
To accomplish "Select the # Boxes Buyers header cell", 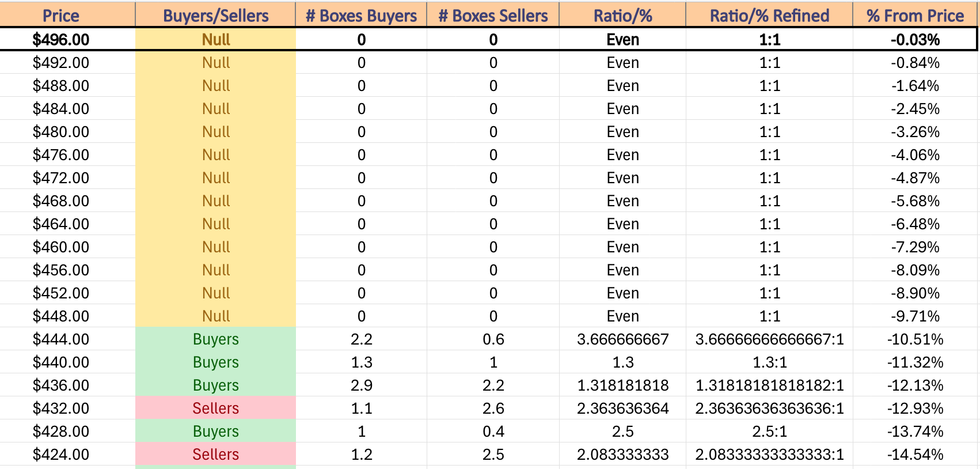I will pyautogui.click(x=361, y=16).
